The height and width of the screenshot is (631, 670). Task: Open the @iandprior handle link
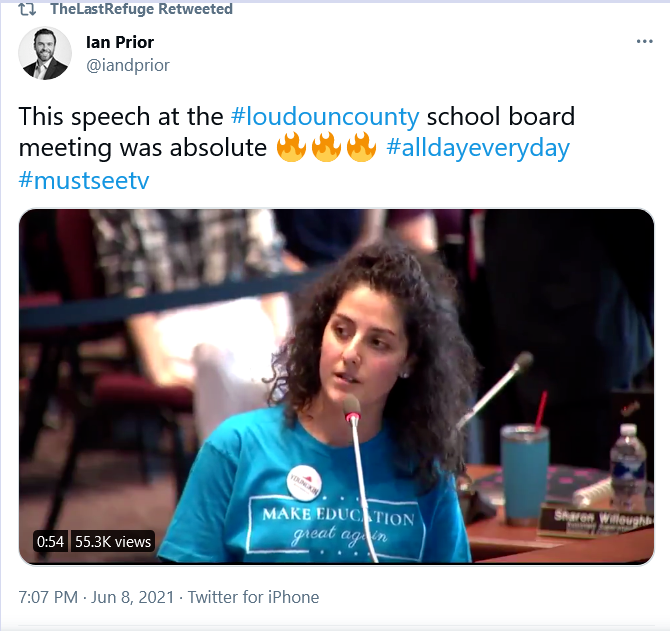point(128,65)
